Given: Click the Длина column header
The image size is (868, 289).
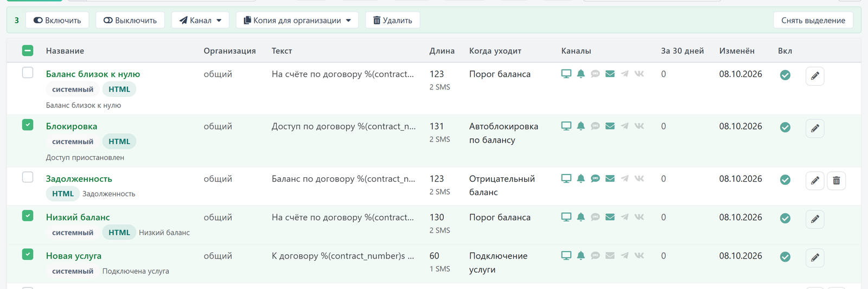Looking at the screenshot, I should pos(442,50).
